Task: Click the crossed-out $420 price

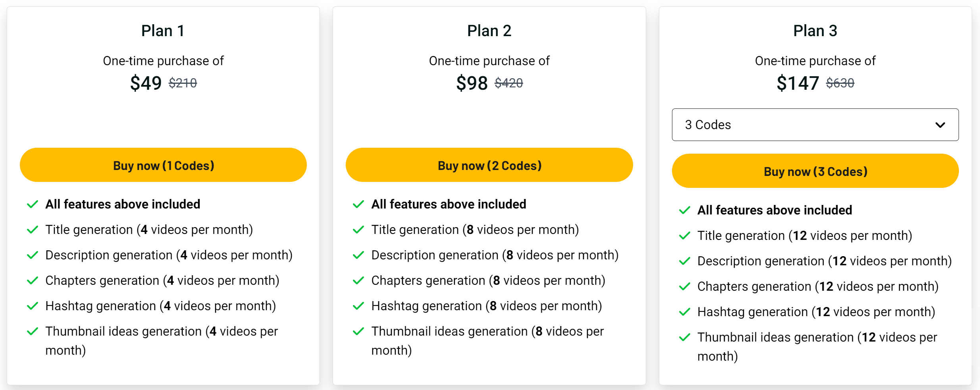Action: [x=509, y=83]
